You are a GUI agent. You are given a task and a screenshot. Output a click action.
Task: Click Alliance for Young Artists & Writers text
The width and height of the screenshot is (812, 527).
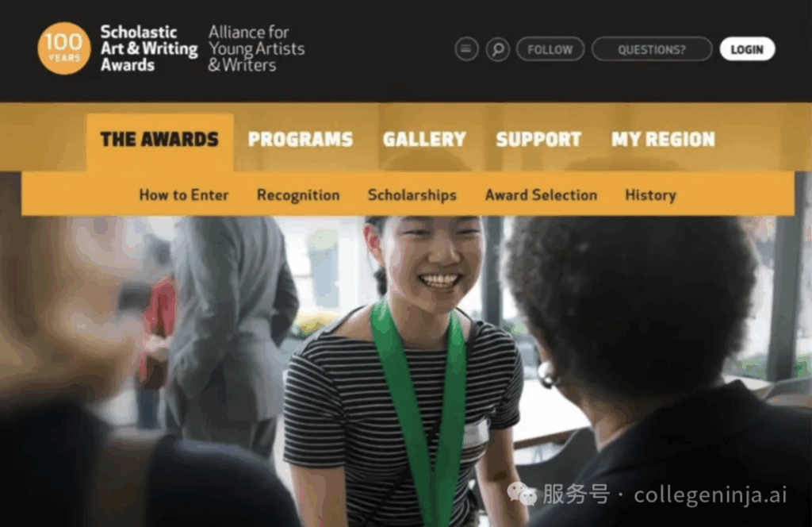click(x=256, y=48)
